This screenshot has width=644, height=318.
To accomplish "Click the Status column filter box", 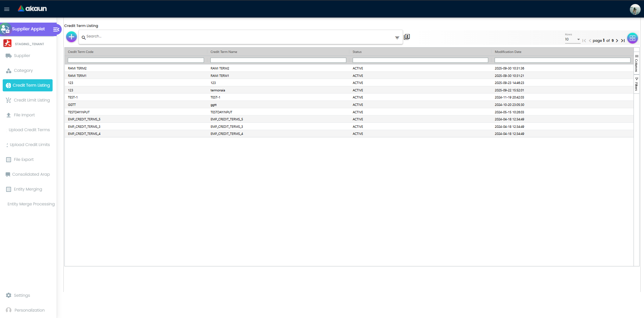I will (420, 60).
